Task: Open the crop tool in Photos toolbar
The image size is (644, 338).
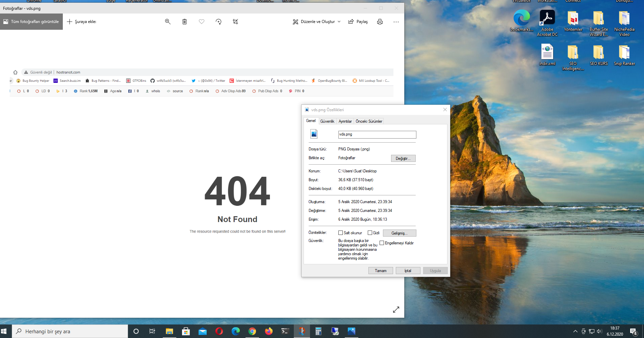Action: (x=235, y=22)
